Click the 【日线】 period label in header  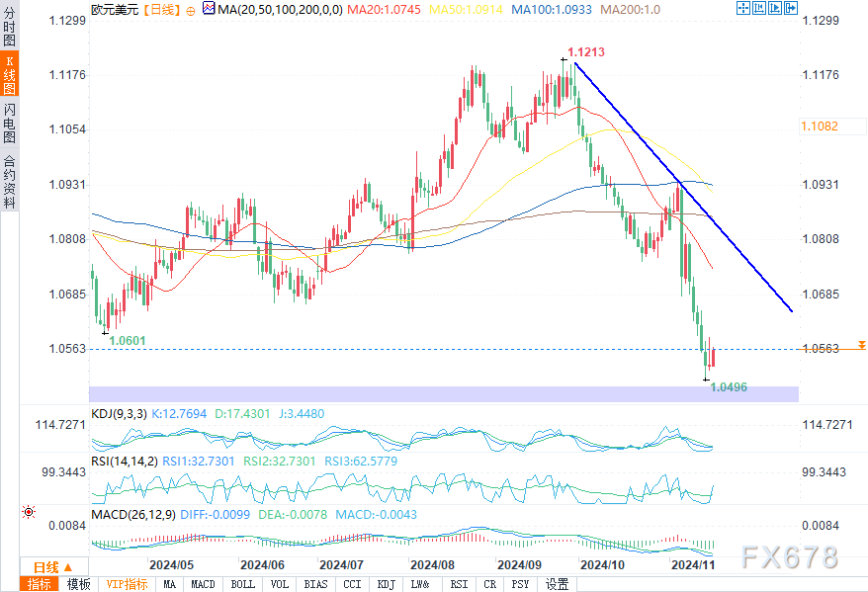[162, 10]
